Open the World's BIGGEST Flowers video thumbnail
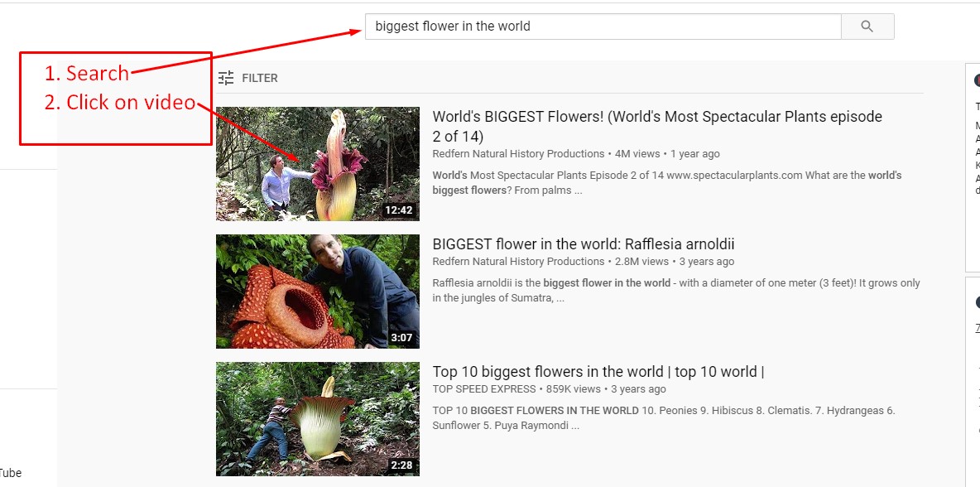This screenshot has height=487, width=980. click(317, 164)
